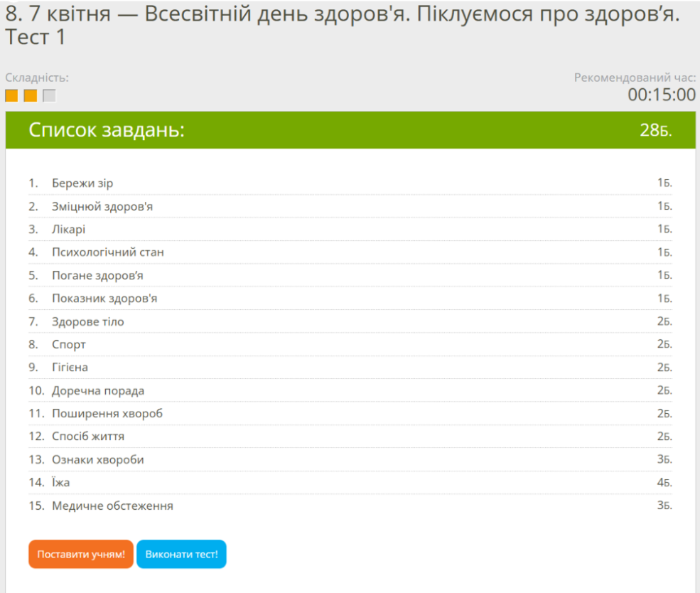The image size is (700, 593).
Task: Click the orange 'Поставити учням!' button
Action: click(x=81, y=555)
